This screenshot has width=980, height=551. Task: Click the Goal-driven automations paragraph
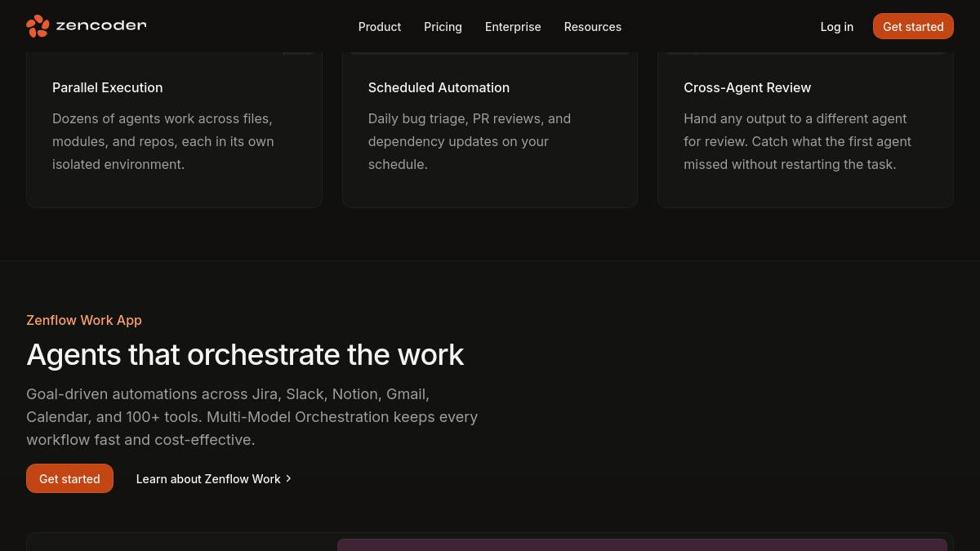(252, 416)
